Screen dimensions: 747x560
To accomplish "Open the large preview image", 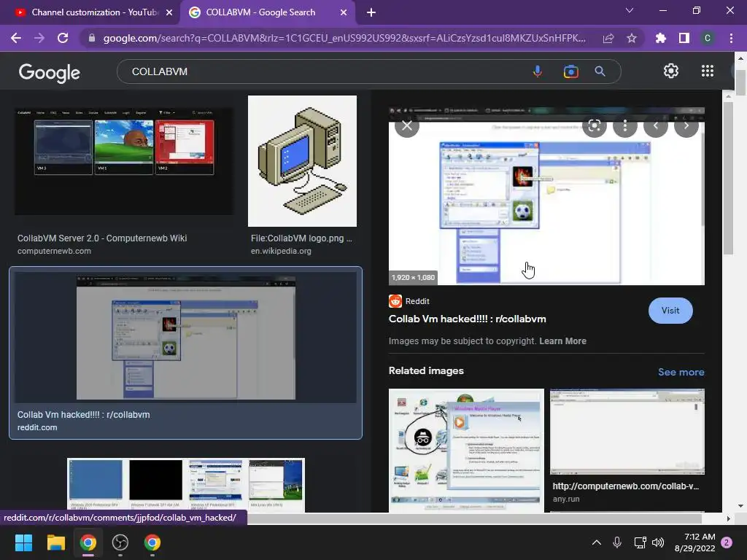I will pos(546,196).
